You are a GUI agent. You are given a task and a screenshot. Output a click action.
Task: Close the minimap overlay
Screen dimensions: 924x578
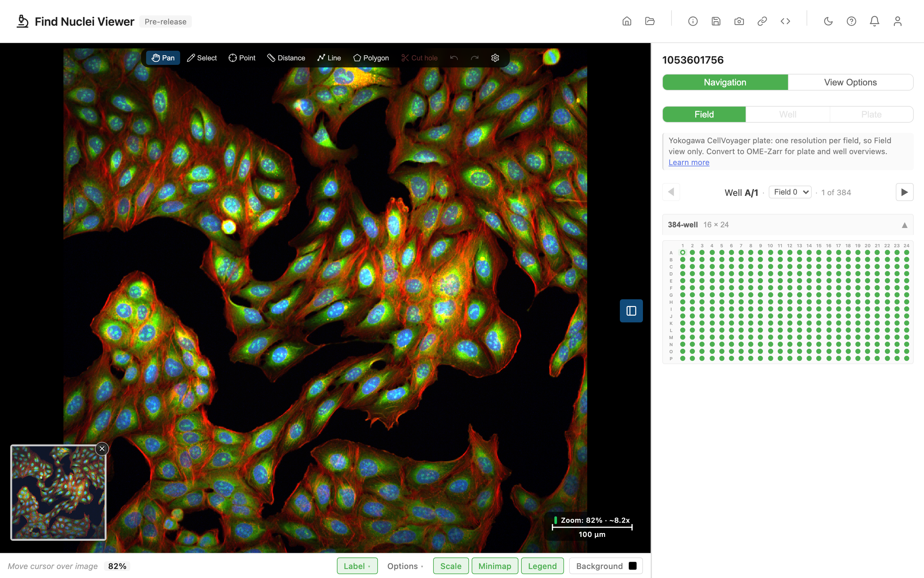click(102, 448)
